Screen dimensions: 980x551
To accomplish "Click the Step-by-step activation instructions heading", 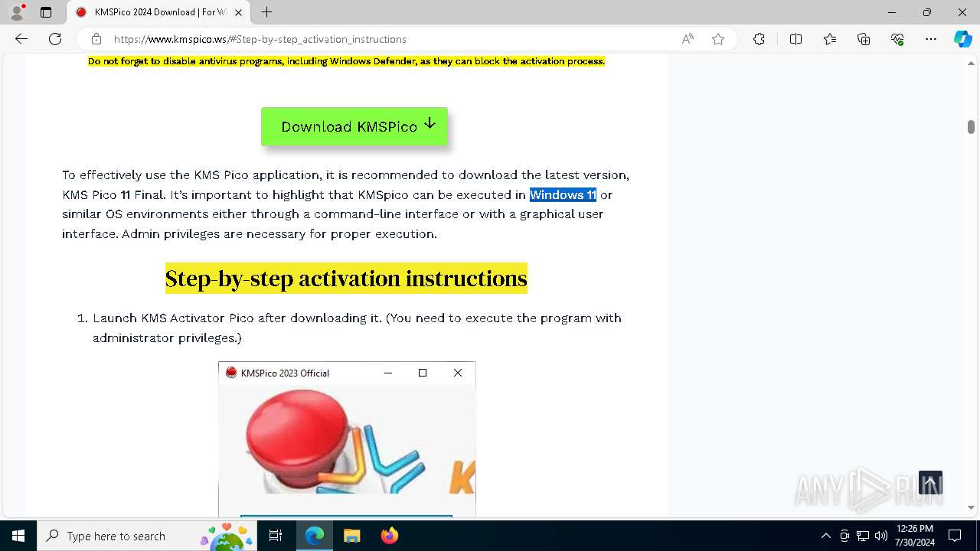I will click(346, 279).
